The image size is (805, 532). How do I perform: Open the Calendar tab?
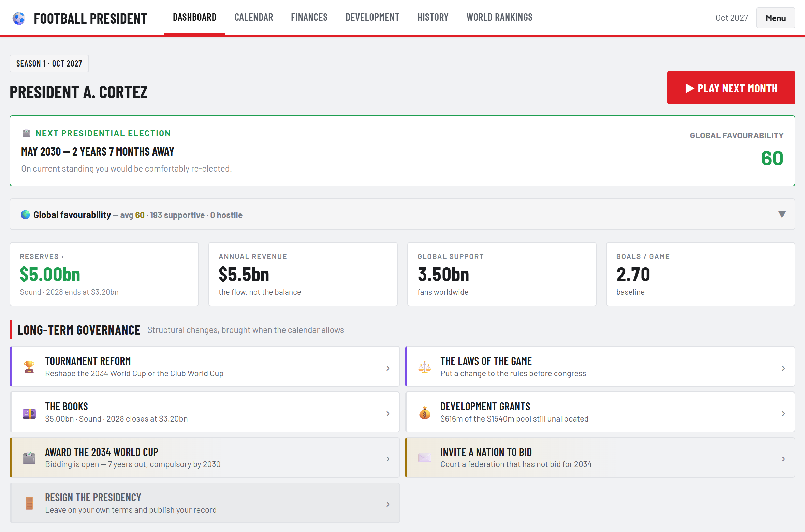point(253,17)
